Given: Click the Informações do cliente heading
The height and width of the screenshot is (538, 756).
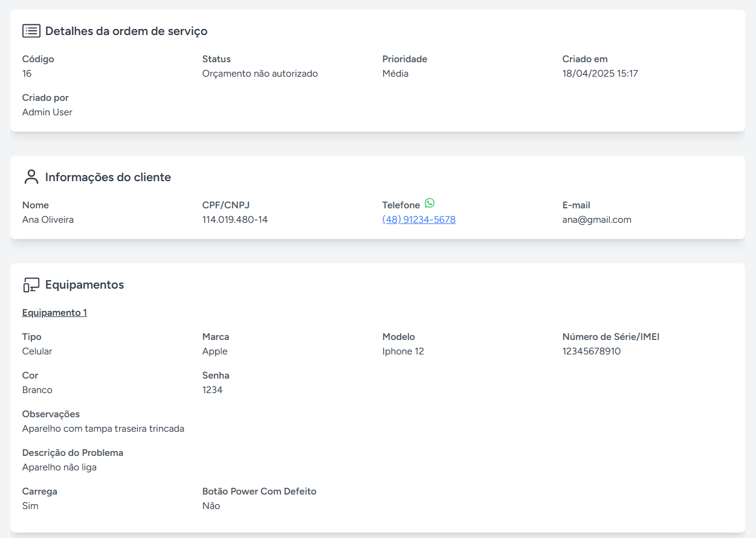Looking at the screenshot, I should coord(108,178).
